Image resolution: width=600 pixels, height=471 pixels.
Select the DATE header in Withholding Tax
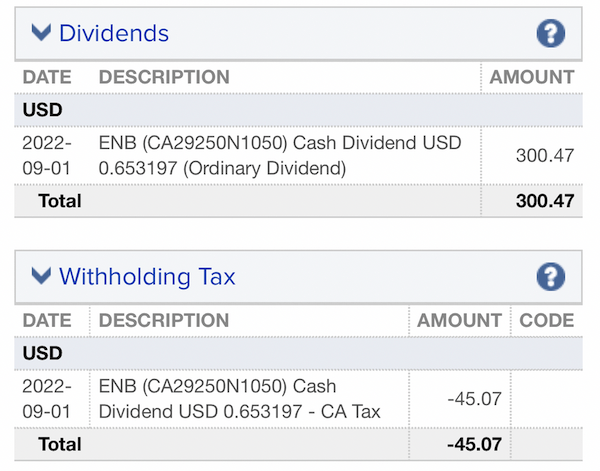click(x=47, y=320)
